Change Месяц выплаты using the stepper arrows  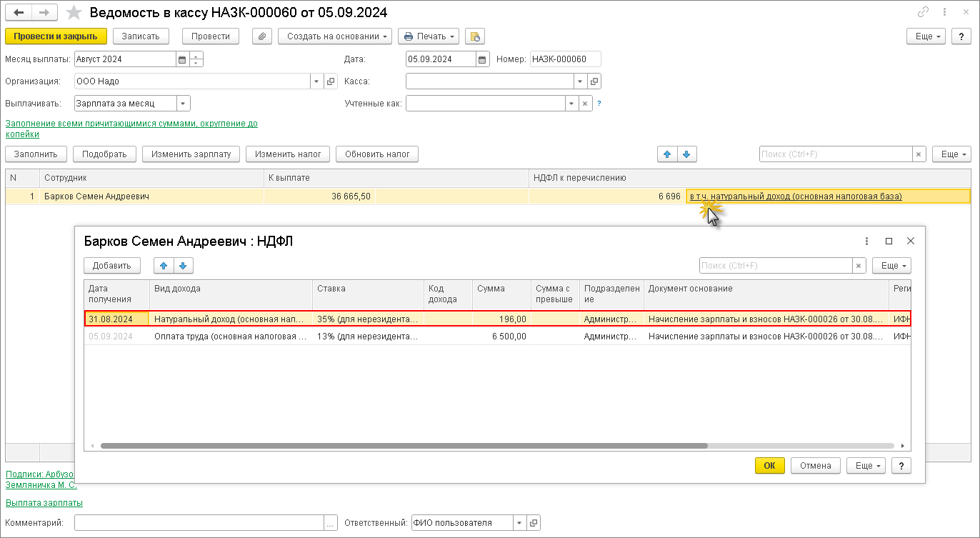(196, 59)
